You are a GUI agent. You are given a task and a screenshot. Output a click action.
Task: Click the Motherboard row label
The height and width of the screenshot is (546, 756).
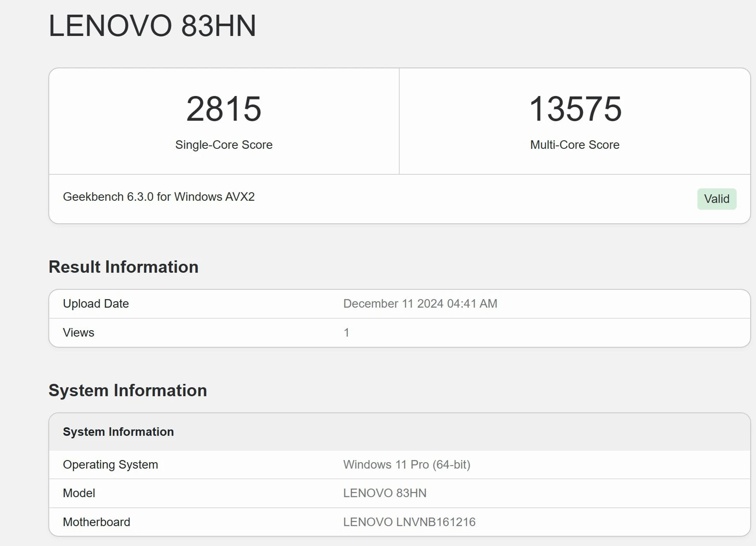(96, 522)
